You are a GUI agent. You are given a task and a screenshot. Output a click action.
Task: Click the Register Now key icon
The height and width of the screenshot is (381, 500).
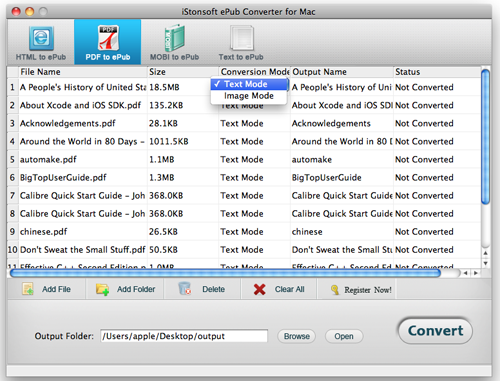(335, 289)
